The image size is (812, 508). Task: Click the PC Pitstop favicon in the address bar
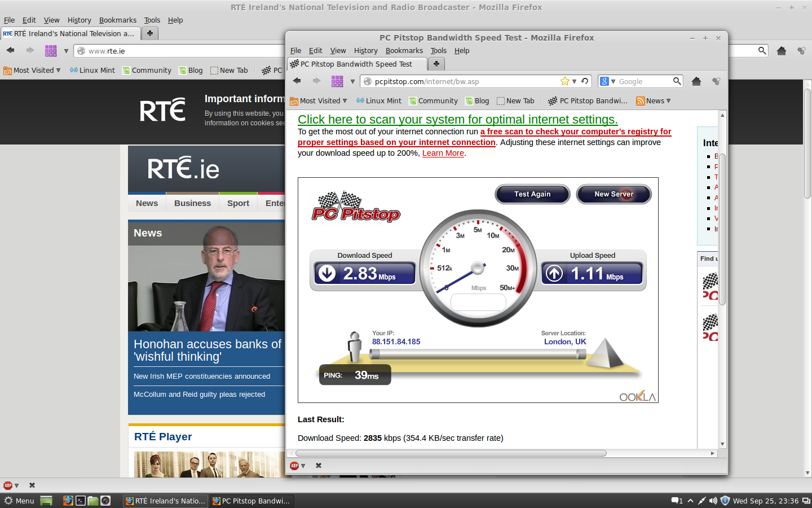pos(369,81)
